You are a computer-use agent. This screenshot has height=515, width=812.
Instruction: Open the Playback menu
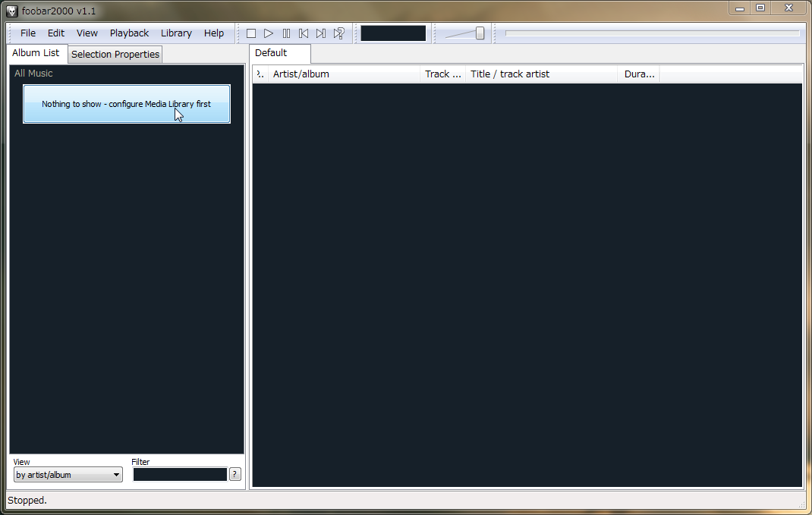click(x=129, y=33)
